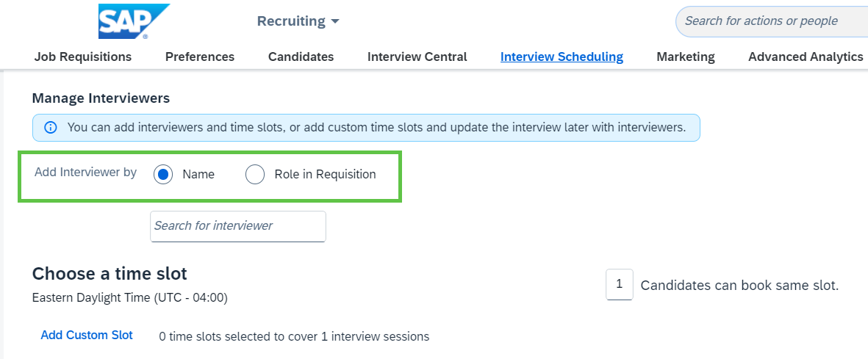The height and width of the screenshot is (359, 868).
Task: Go to the Advanced Analytics tab
Action: tap(806, 57)
